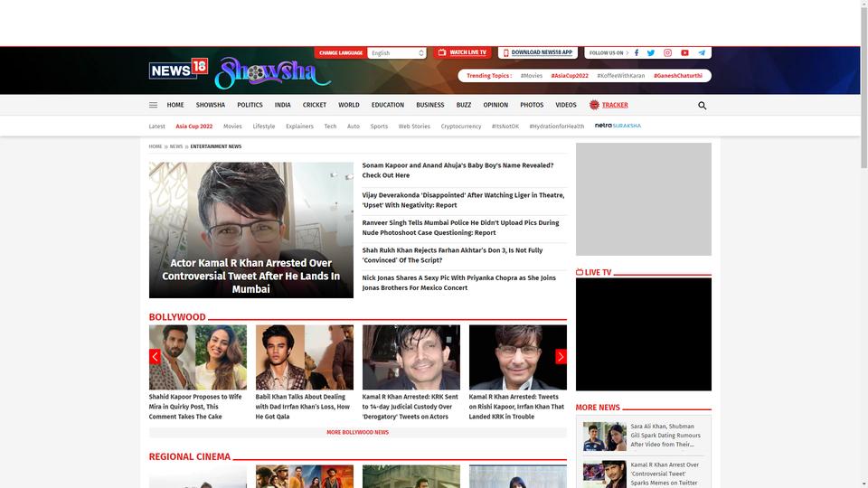Click #AsiaCup2022 trending topic

click(x=570, y=76)
